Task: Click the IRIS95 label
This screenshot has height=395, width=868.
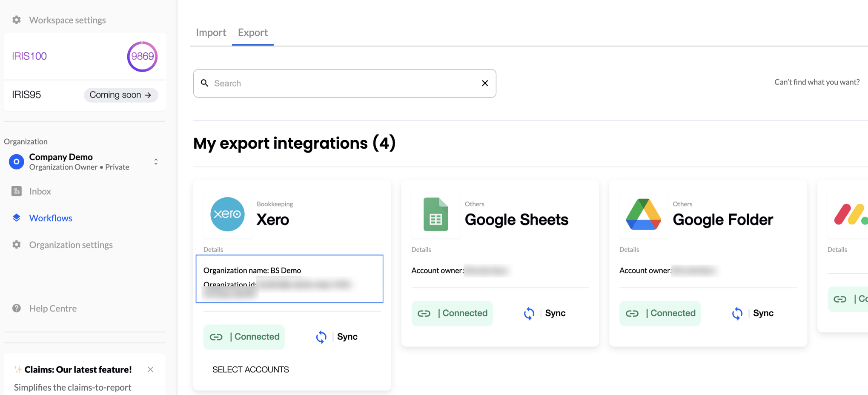Action: pos(26,95)
